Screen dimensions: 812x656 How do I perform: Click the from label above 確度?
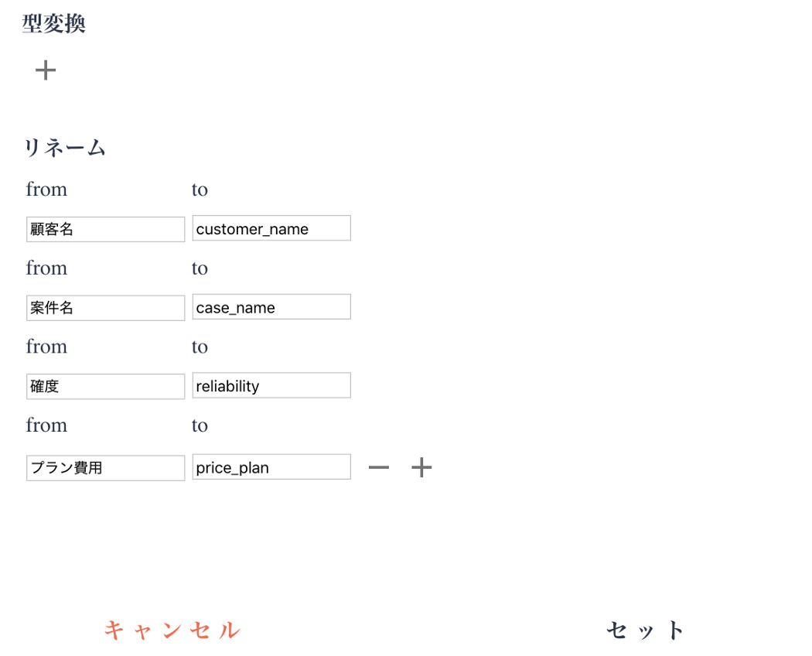[x=46, y=347]
